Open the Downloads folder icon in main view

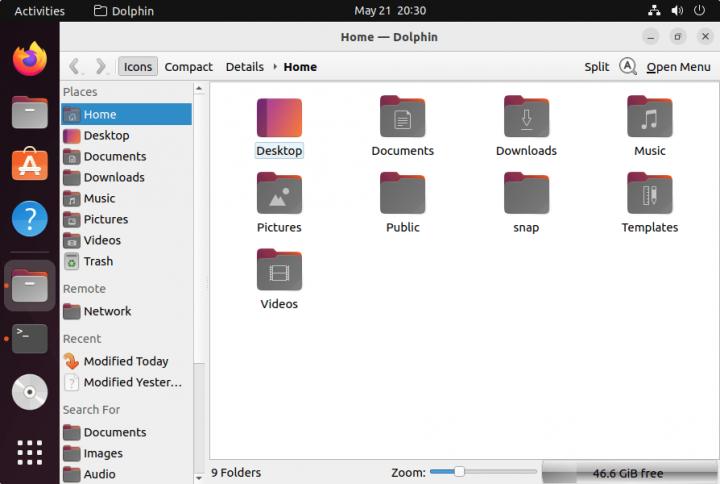point(526,118)
